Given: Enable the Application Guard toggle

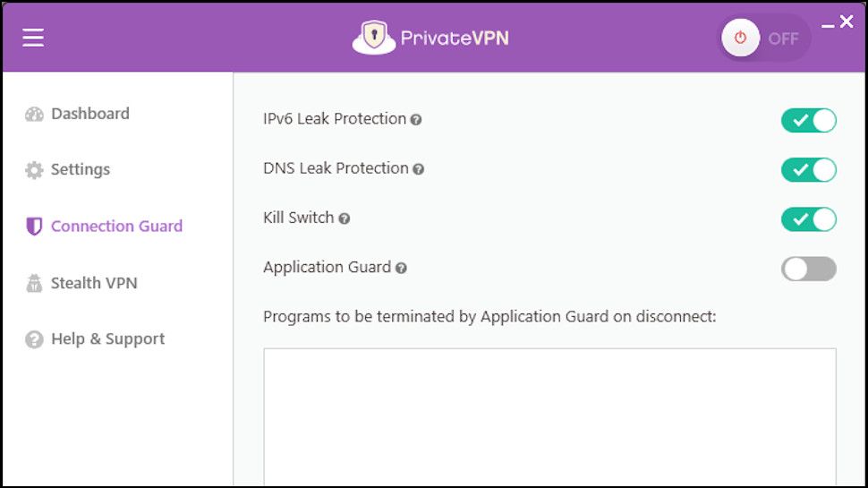Looking at the screenshot, I should pyautogui.click(x=808, y=269).
